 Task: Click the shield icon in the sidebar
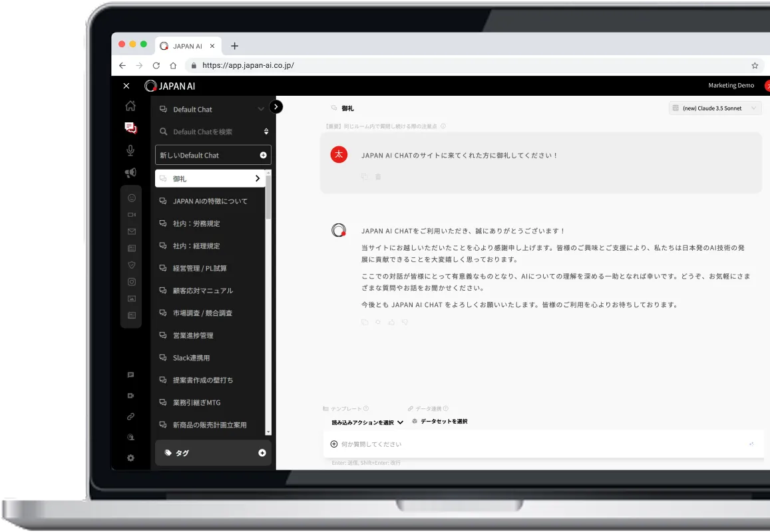point(132,265)
